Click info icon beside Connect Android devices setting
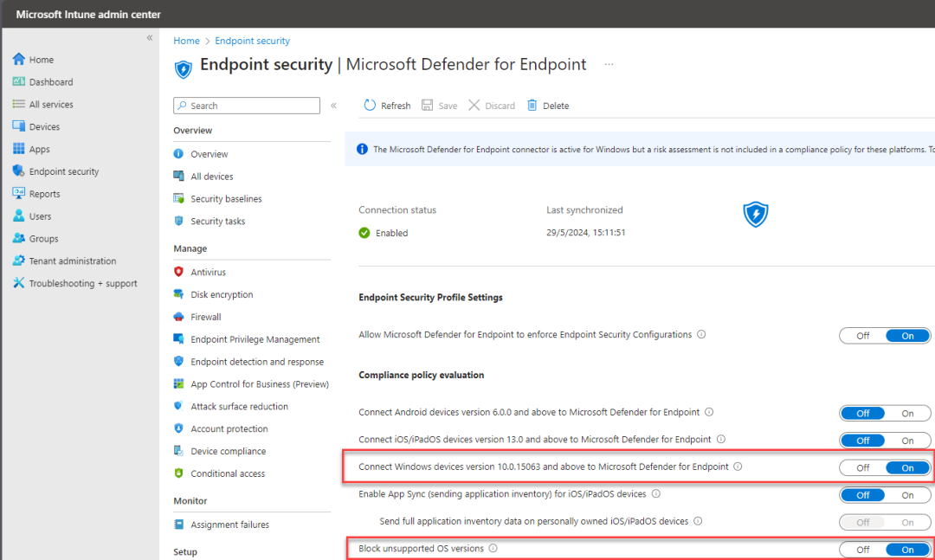This screenshot has height=560, width=935. tap(709, 411)
